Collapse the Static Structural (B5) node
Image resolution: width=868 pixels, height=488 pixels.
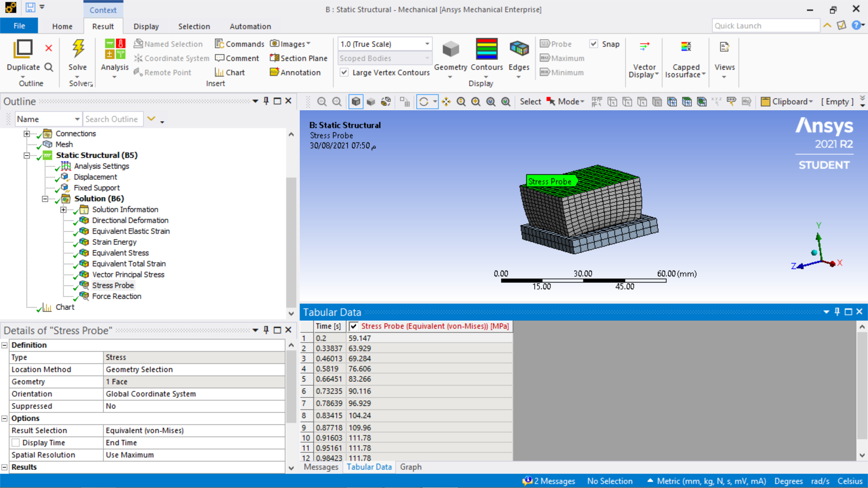[27, 155]
